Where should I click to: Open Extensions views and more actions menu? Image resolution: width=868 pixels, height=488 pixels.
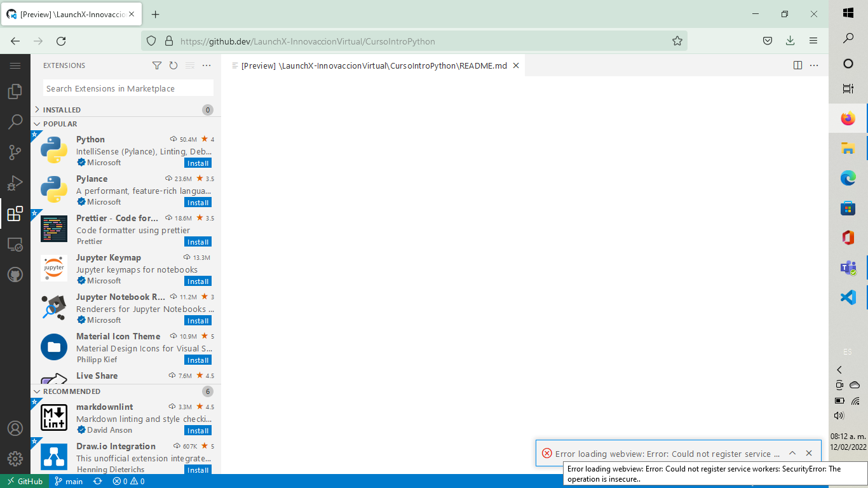(207, 65)
